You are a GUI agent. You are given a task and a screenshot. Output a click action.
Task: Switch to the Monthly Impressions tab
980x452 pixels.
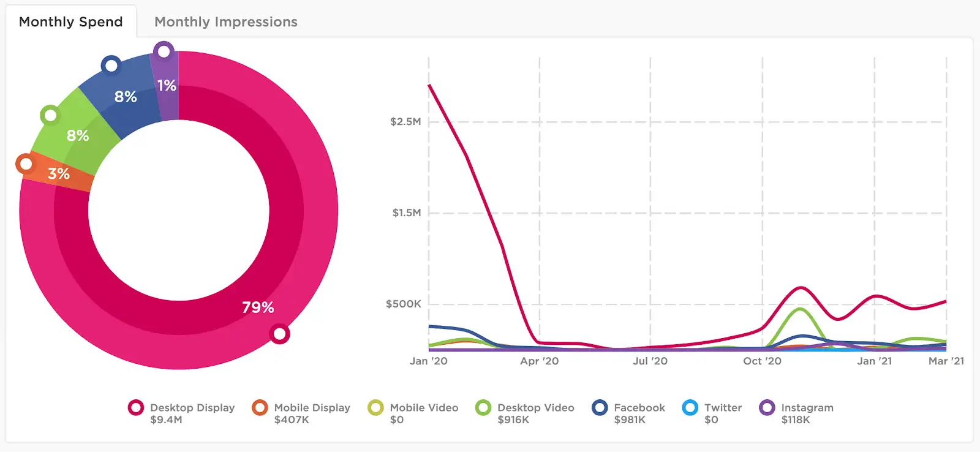[225, 22]
